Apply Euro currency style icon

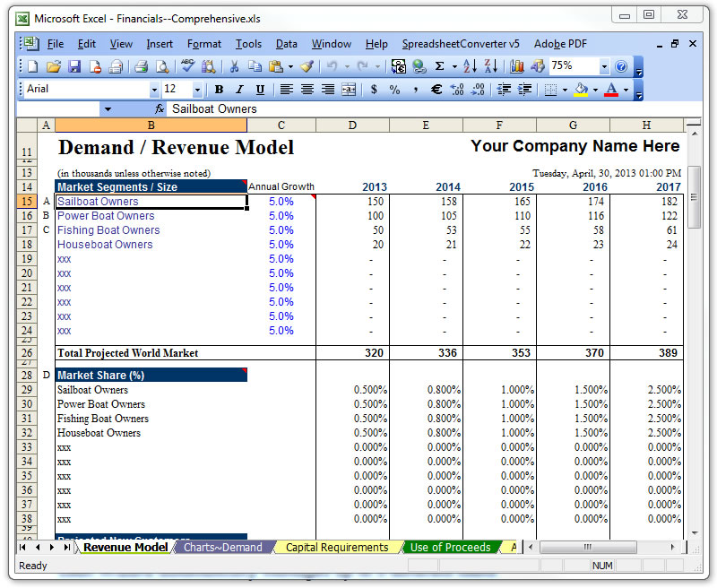click(436, 90)
